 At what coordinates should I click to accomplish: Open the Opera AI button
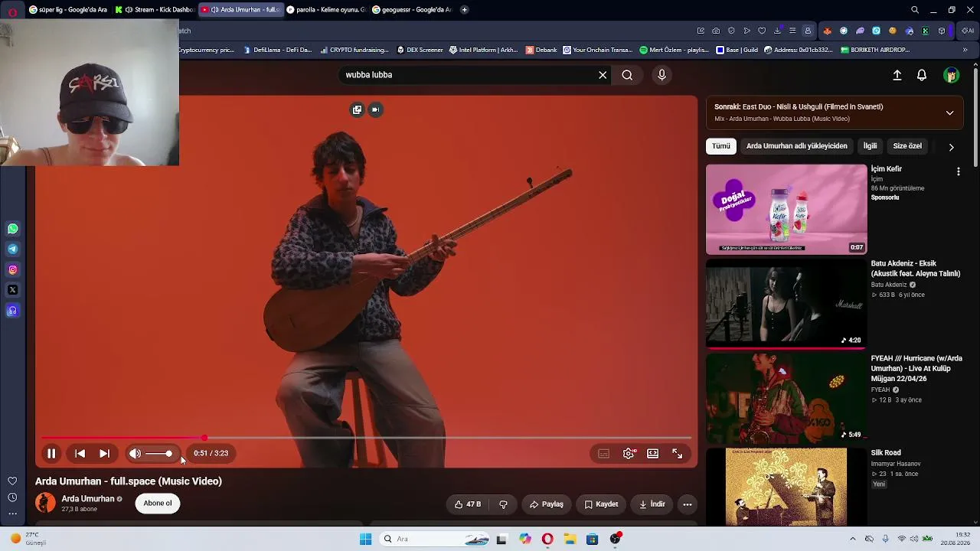[968, 31]
